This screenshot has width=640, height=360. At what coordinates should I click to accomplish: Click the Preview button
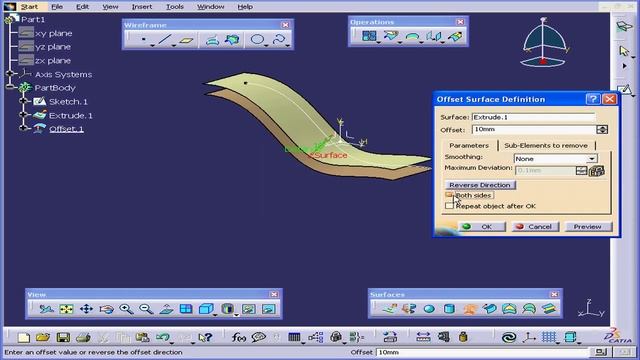click(x=588, y=227)
